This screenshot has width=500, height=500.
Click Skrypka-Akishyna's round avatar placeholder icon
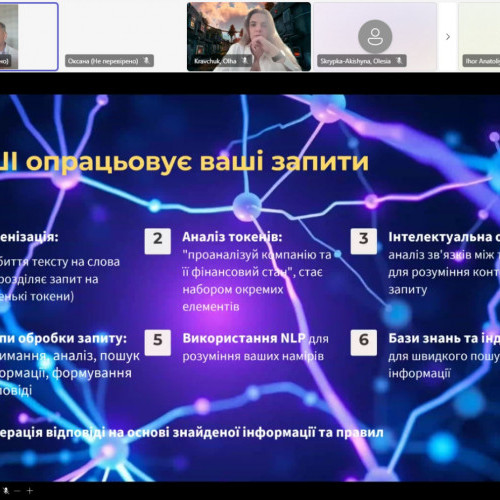[x=375, y=36]
